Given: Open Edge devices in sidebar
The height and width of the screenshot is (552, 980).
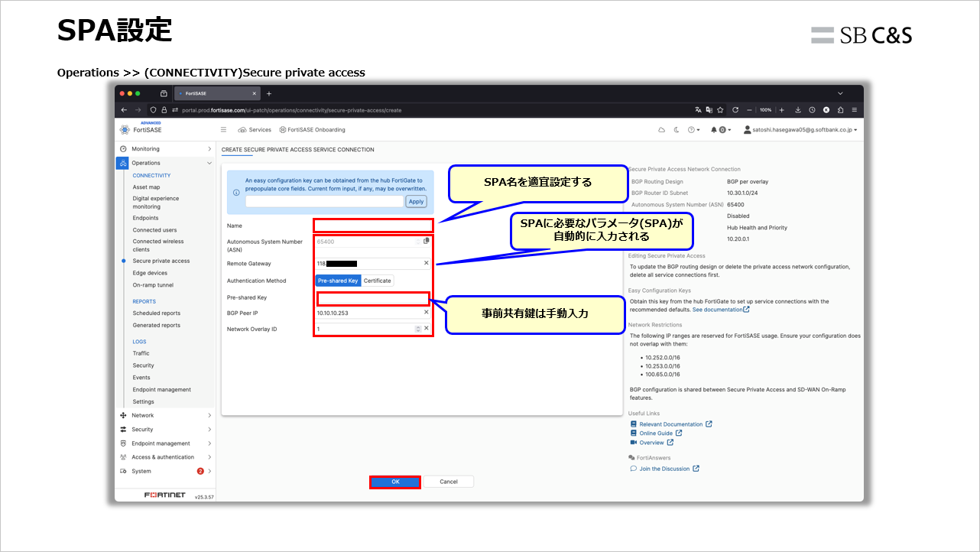Looking at the screenshot, I should pos(150,273).
